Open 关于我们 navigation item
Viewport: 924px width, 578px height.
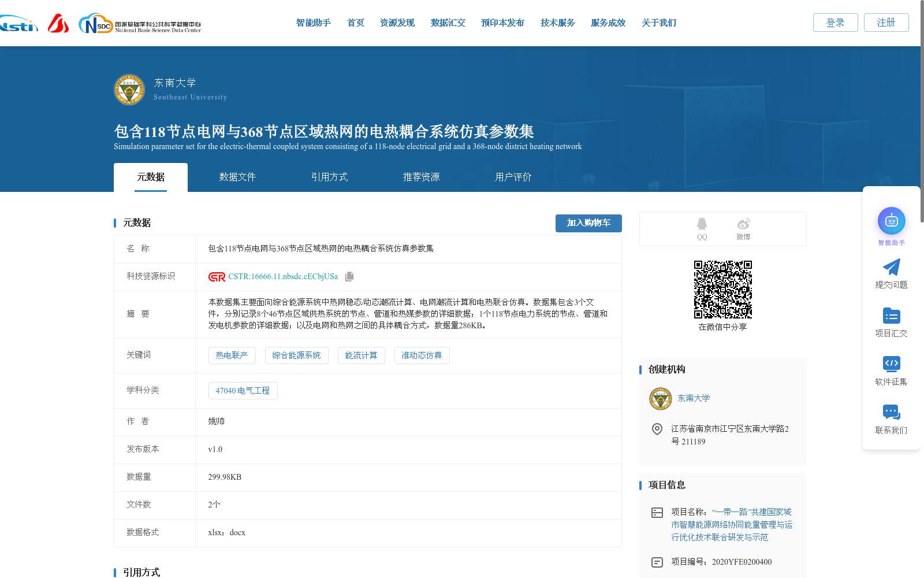tap(659, 23)
